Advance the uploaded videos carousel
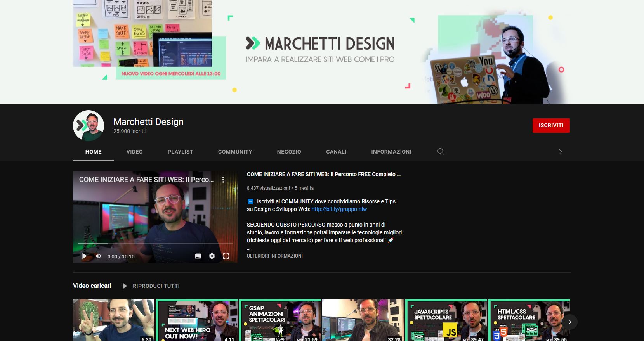This screenshot has width=644, height=341. point(569,322)
